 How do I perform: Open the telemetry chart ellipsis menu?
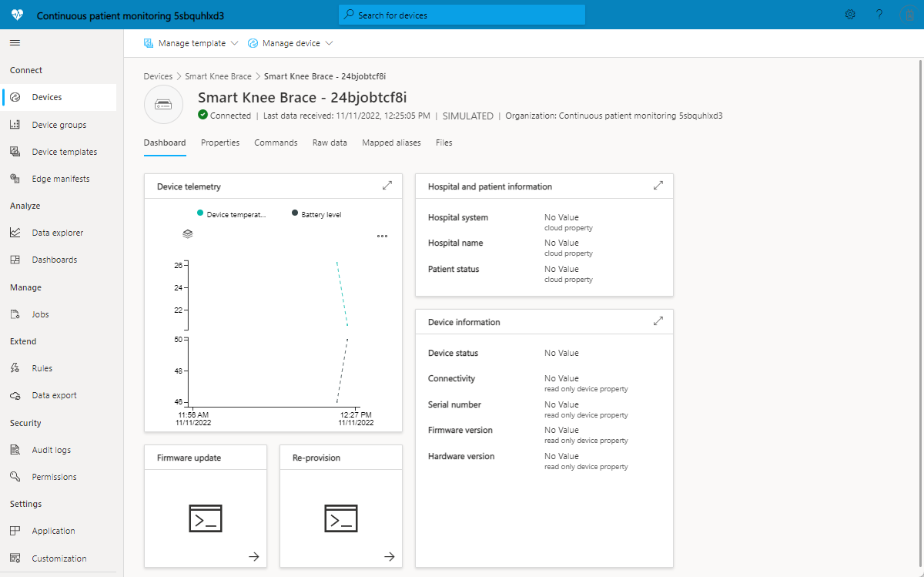pos(382,236)
